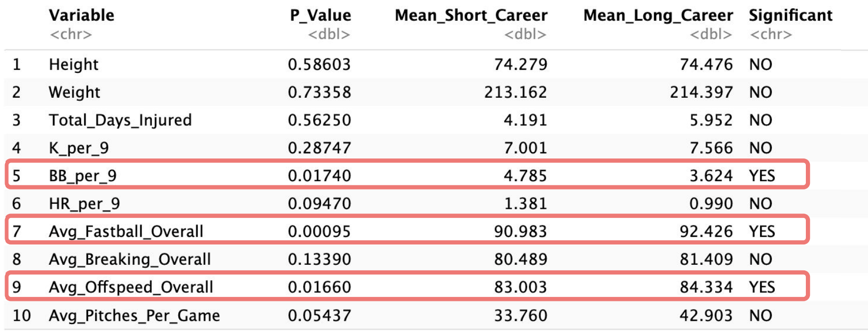868x331 pixels.
Task: Click the Avg_Pitches_Per_Game cell
Action: point(134,315)
